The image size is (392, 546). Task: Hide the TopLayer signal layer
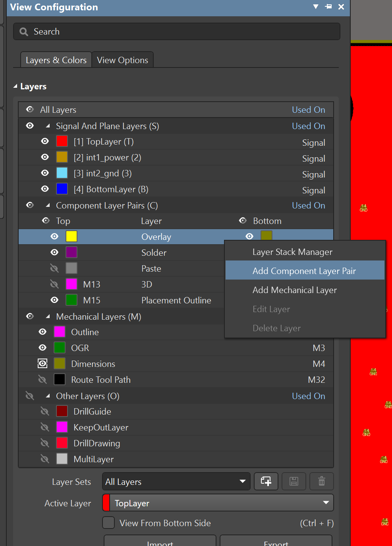44,141
